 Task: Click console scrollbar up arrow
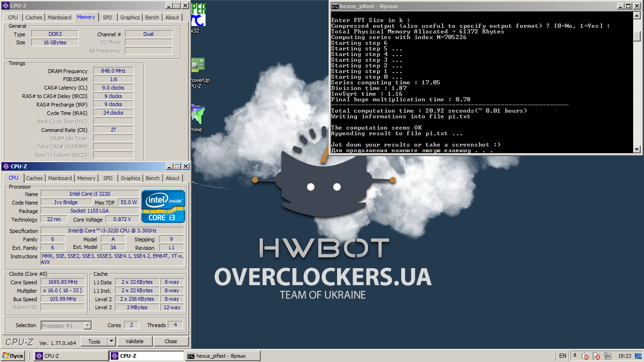tap(637, 16)
